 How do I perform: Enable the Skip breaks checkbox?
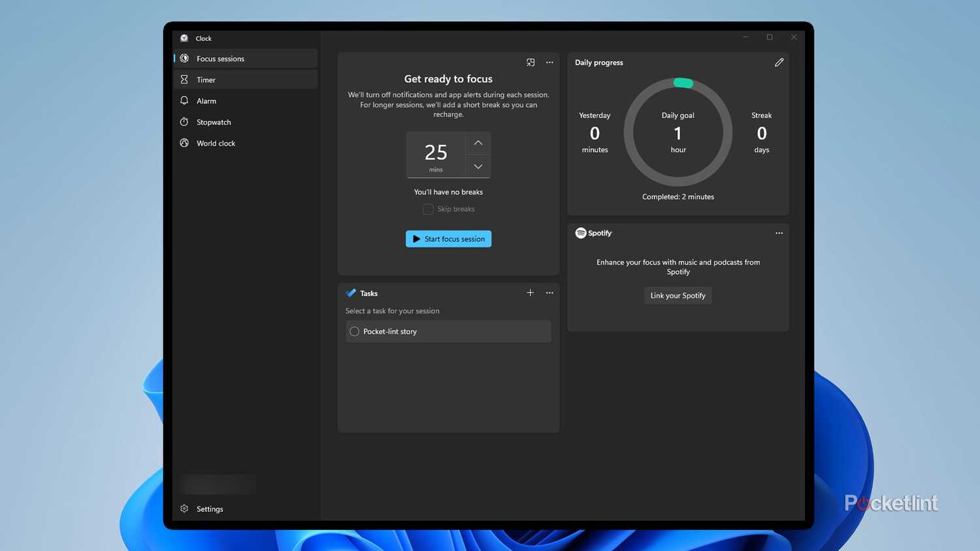pyautogui.click(x=428, y=209)
